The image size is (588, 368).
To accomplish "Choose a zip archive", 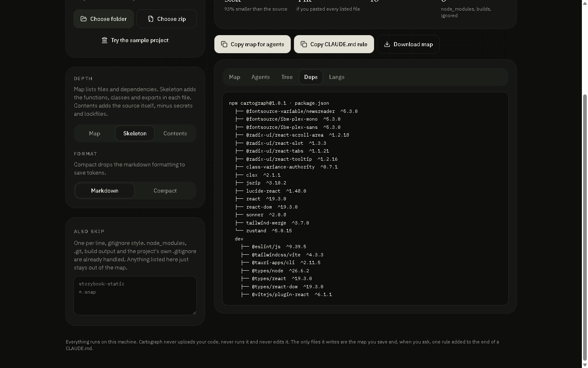I will click(167, 19).
